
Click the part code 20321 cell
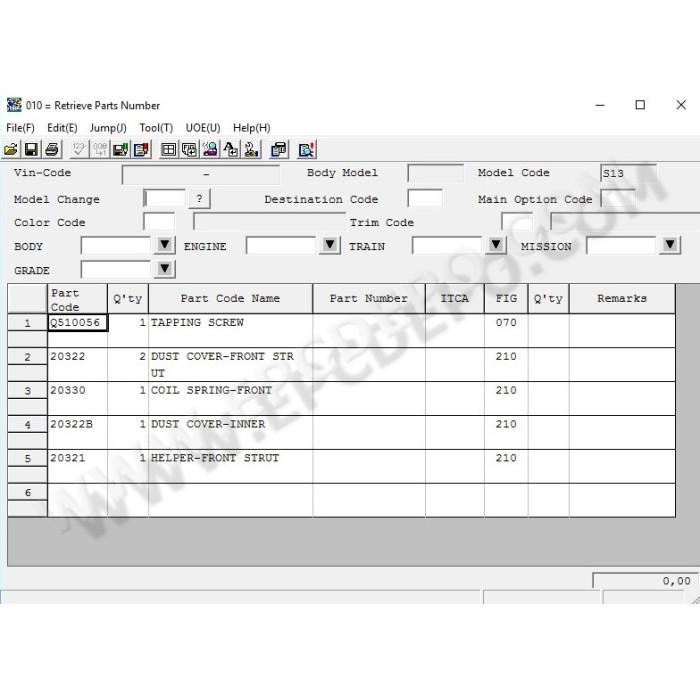pos(78,467)
